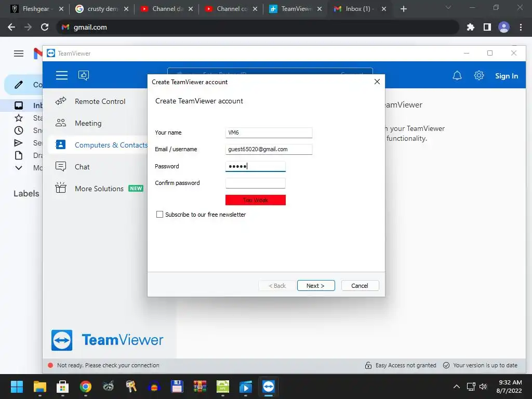Open Windows Start menu
532x399 pixels.
17,387
